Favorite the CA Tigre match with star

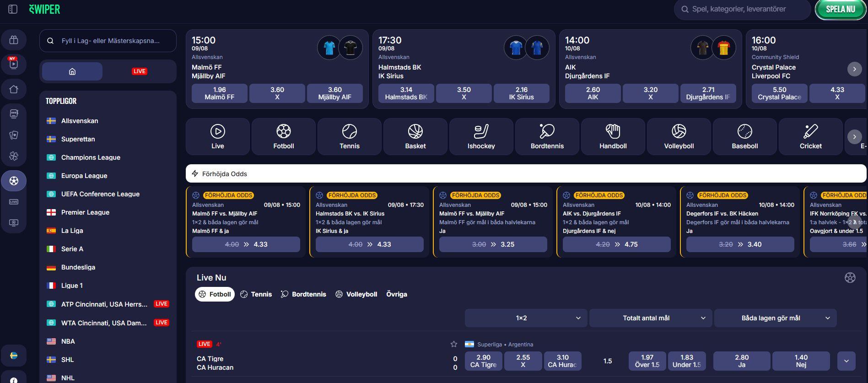point(454,344)
